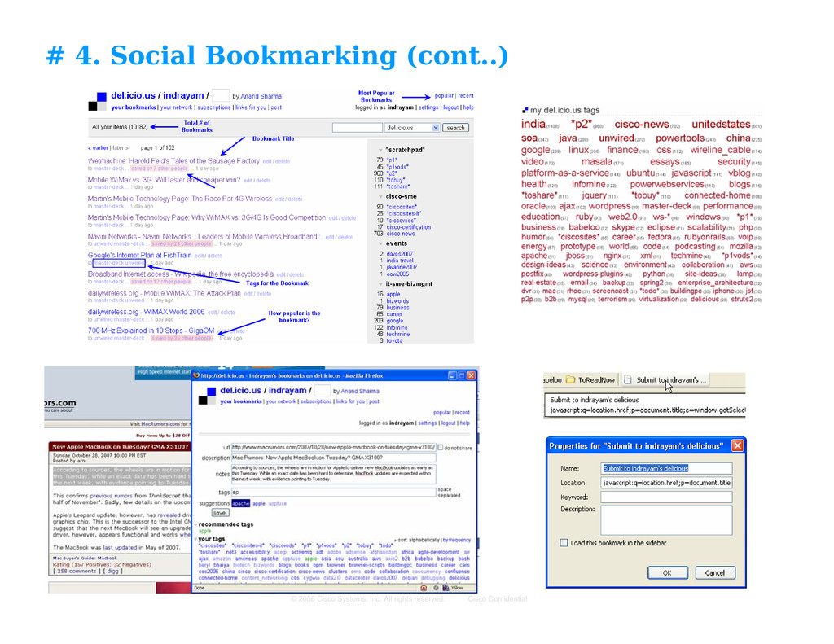Image resolution: width=834 pixels, height=644 pixels.
Task: Click the 'javaone2007' tag under events
Action: (402, 267)
